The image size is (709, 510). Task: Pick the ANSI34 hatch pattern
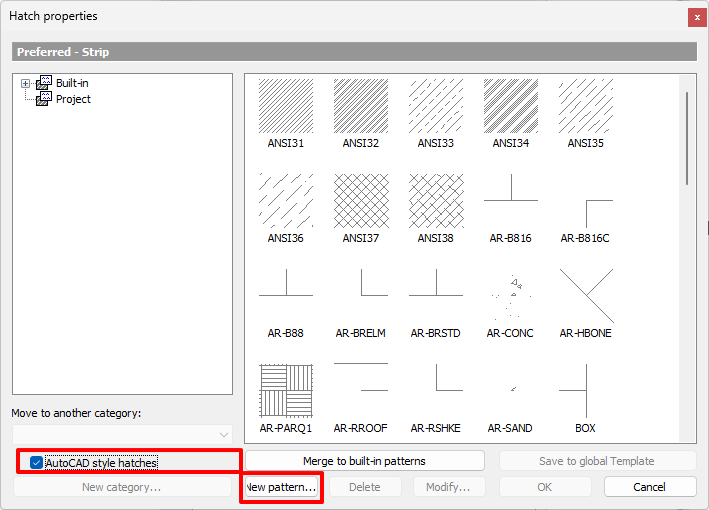511,106
